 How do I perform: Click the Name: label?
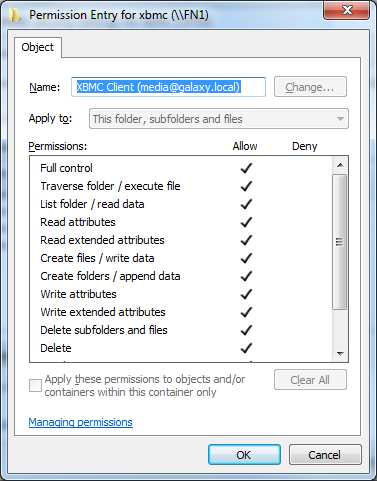point(45,87)
